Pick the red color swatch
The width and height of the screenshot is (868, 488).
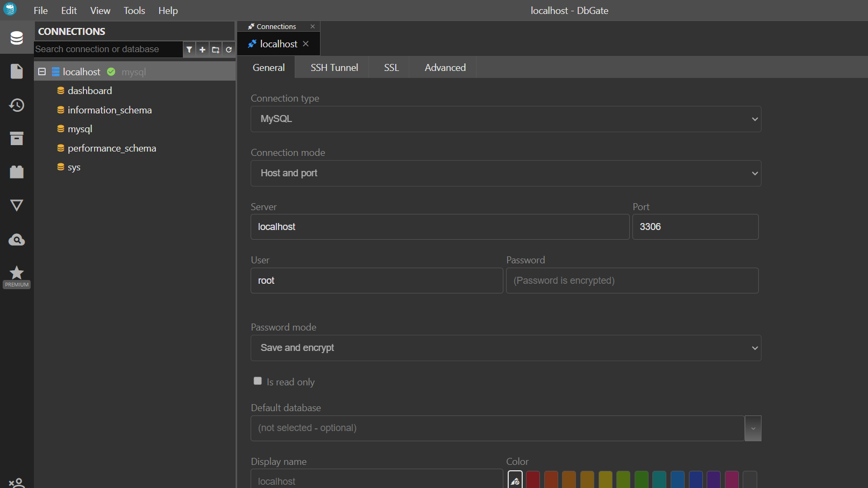click(533, 479)
